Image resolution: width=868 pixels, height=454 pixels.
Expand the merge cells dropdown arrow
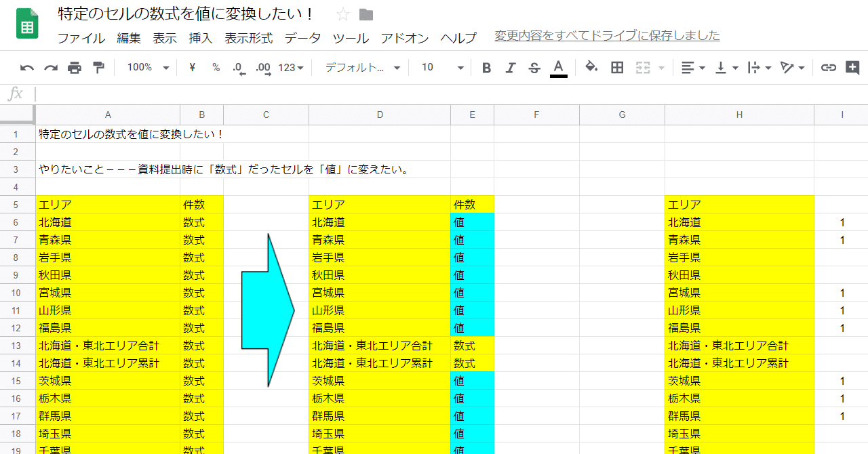(661, 68)
